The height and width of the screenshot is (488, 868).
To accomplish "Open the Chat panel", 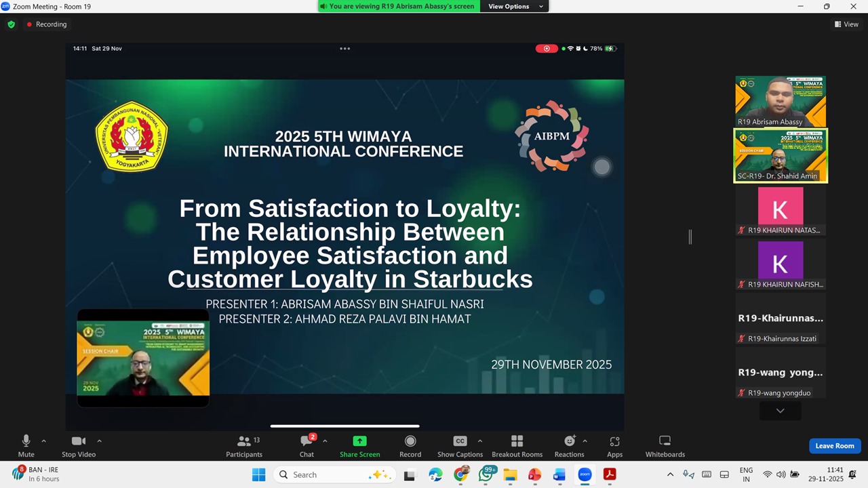I will [x=307, y=446].
